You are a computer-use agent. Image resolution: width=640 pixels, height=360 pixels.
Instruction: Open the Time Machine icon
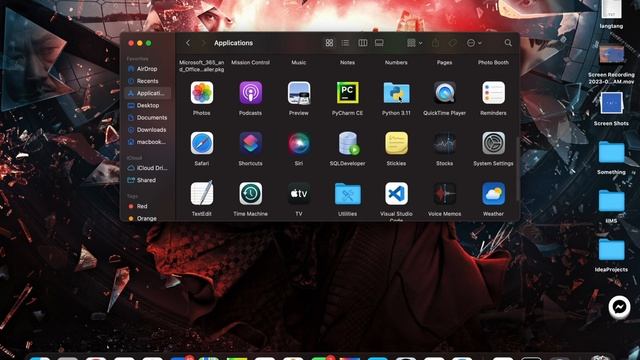(250, 193)
